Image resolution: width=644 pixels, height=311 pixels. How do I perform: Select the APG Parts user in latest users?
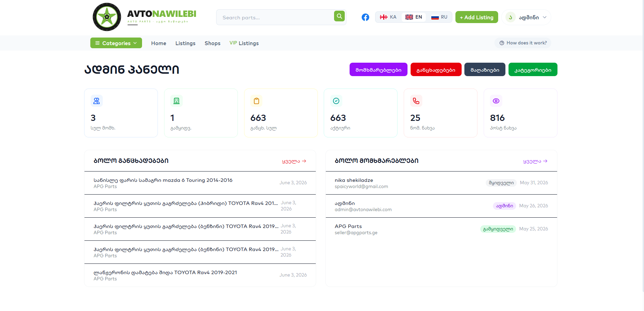tap(348, 226)
